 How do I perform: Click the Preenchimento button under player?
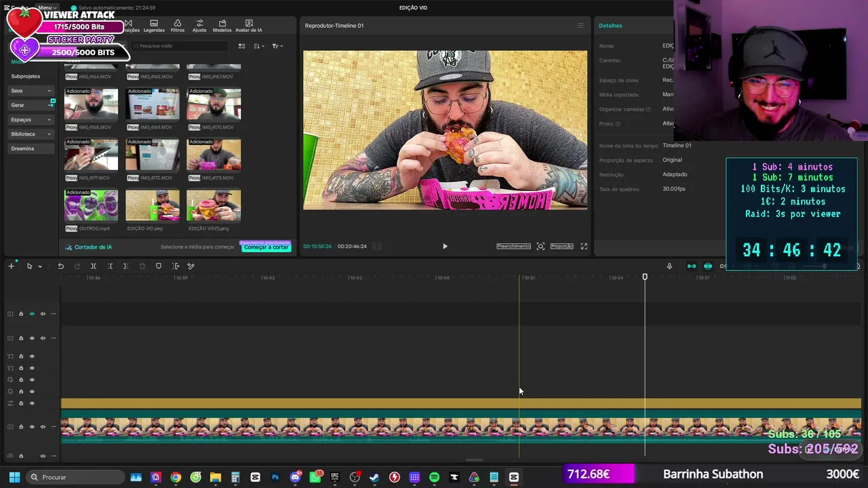pos(513,246)
